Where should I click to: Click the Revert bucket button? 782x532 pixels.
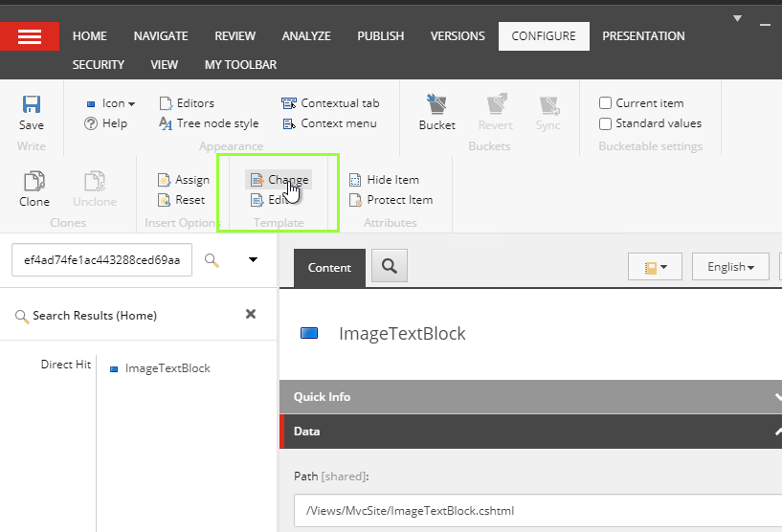[x=496, y=112]
